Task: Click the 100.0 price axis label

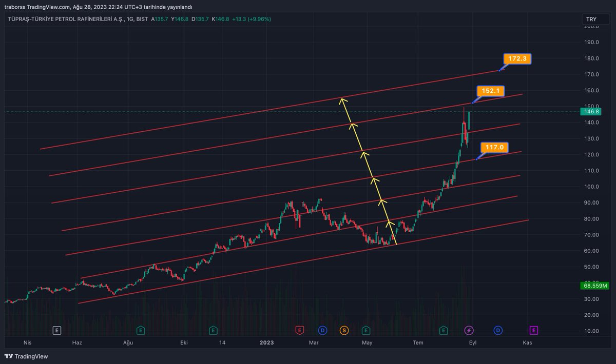Action: click(x=592, y=187)
